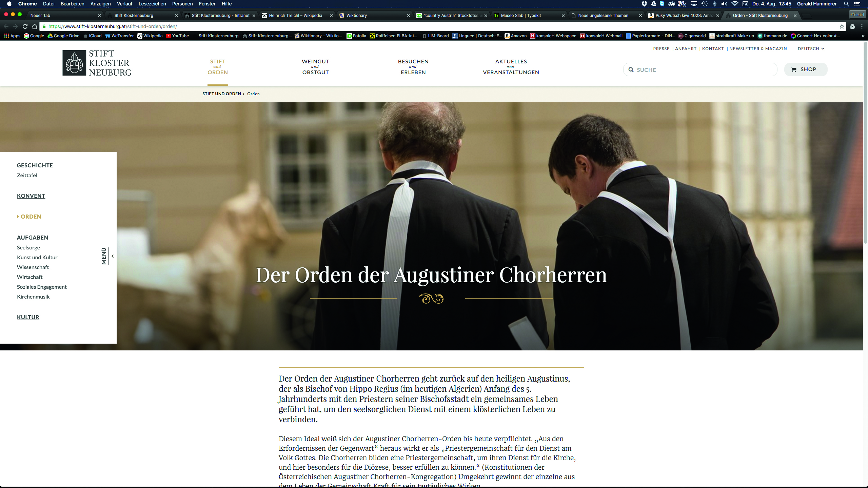Screen dimensions: 868x488
Task: Click the browser home icon
Action: [x=34, y=26]
